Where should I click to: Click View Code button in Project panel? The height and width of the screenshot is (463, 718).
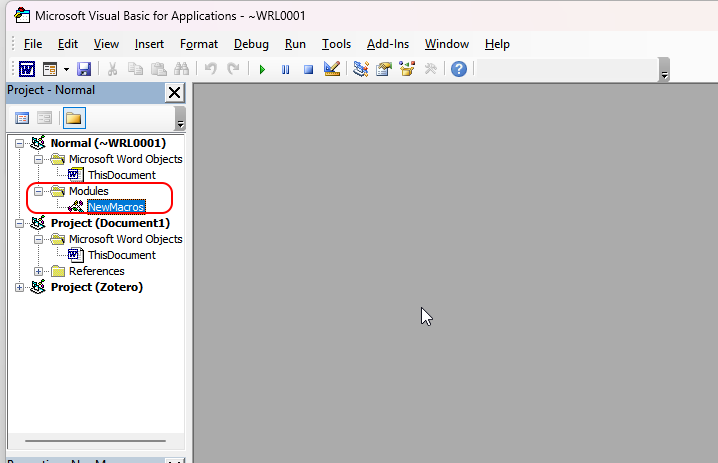click(x=22, y=118)
